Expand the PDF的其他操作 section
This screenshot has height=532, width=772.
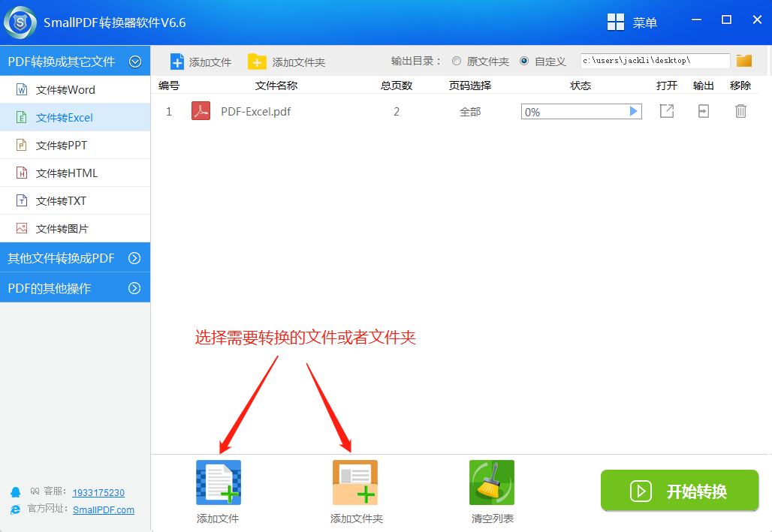[135, 288]
